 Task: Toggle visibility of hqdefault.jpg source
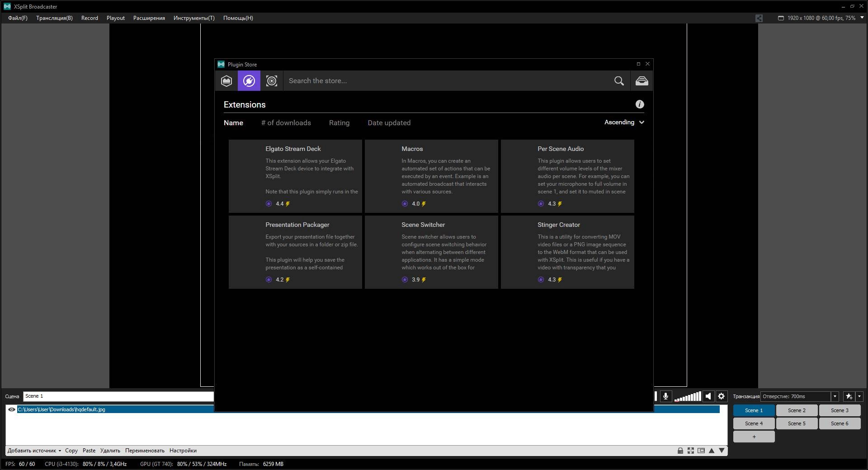tap(12, 409)
